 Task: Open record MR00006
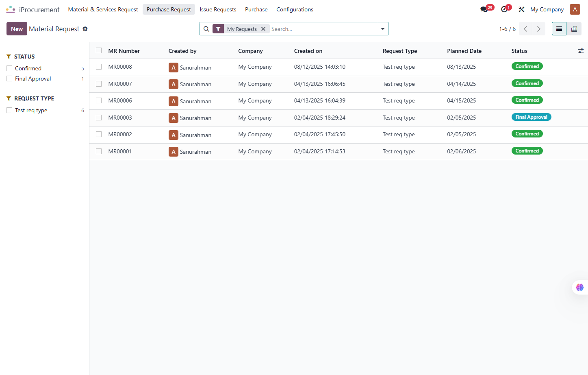pyautogui.click(x=120, y=100)
